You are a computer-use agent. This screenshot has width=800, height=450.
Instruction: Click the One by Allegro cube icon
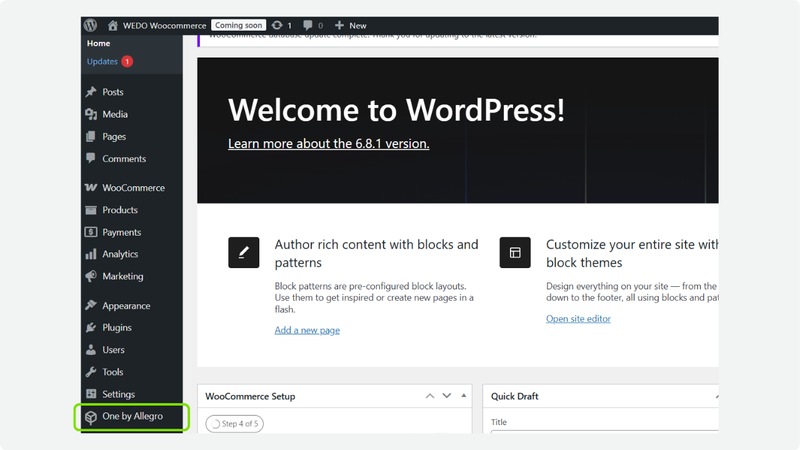click(91, 417)
